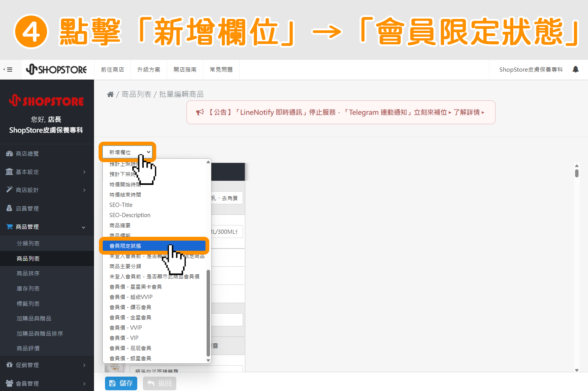Image resolution: width=588 pixels, height=391 pixels.
Task: Select 未登入會員前，是否顯示此商品會員價 option
Action: (155, 277)
